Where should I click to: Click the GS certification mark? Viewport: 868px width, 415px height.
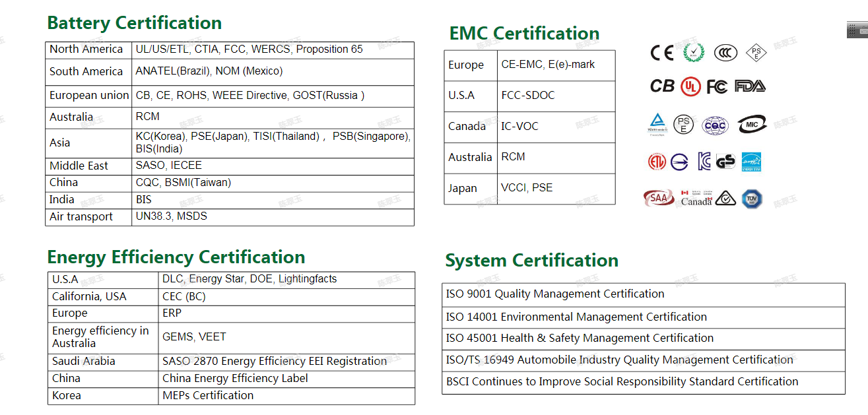[x=725, y=162]
